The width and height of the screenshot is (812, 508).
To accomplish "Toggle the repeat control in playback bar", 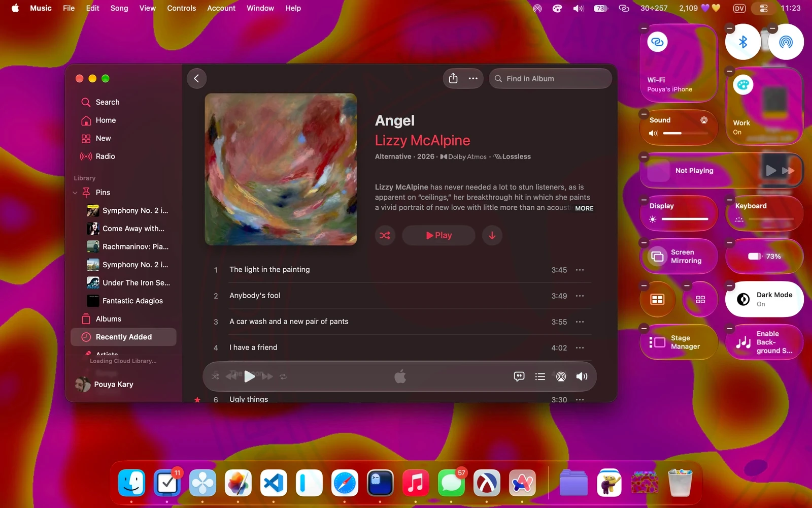I will tap(283, 376).
